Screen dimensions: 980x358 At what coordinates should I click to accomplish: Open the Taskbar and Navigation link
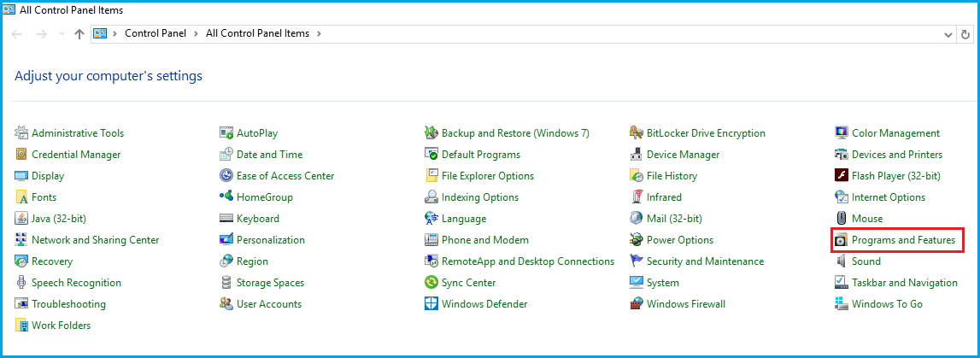pos(904,283)
